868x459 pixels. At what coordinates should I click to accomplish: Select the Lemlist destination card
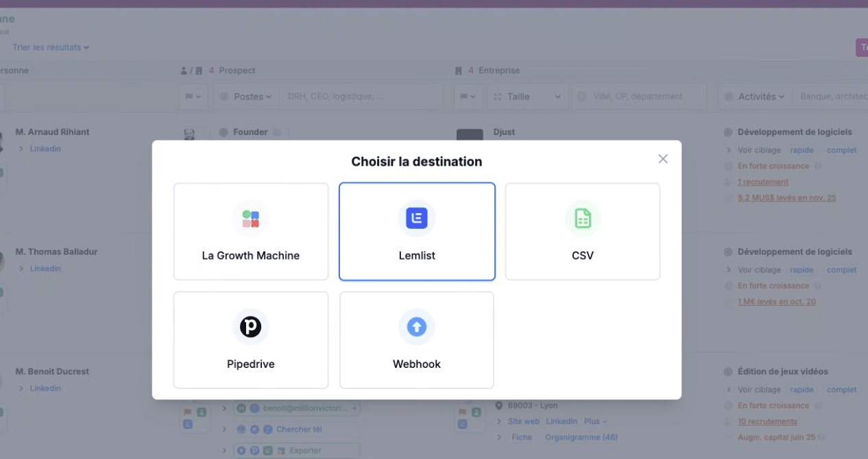(417, 232)
